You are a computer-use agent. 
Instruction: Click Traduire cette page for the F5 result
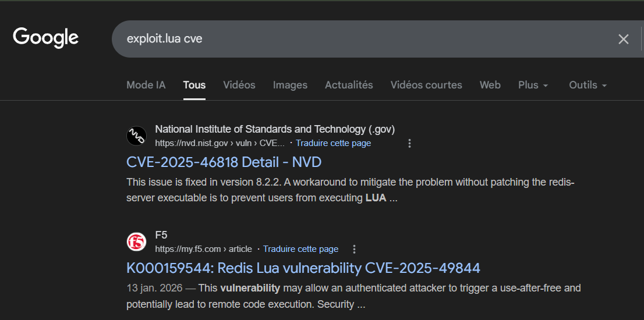300,249
